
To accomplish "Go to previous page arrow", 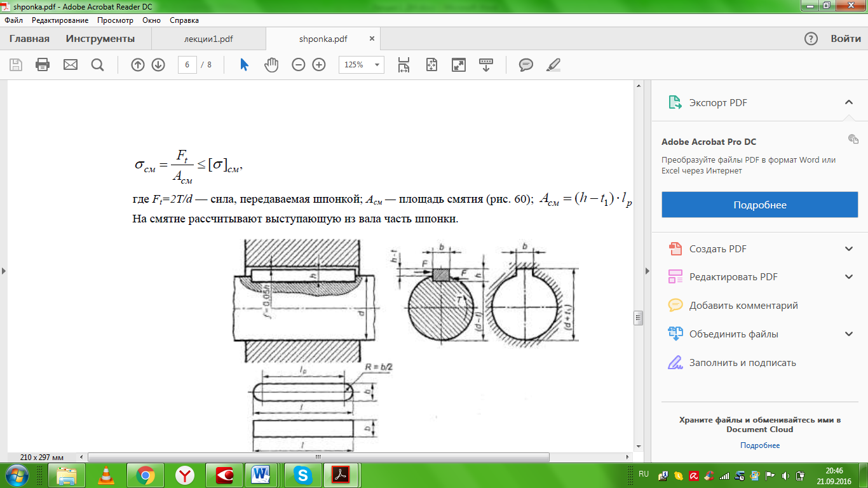I will 138,65.
